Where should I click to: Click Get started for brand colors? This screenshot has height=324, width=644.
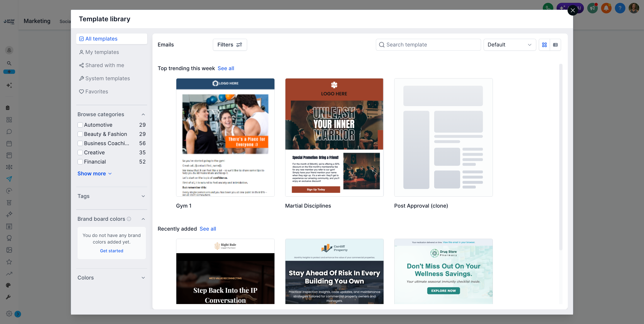(111, 251)
